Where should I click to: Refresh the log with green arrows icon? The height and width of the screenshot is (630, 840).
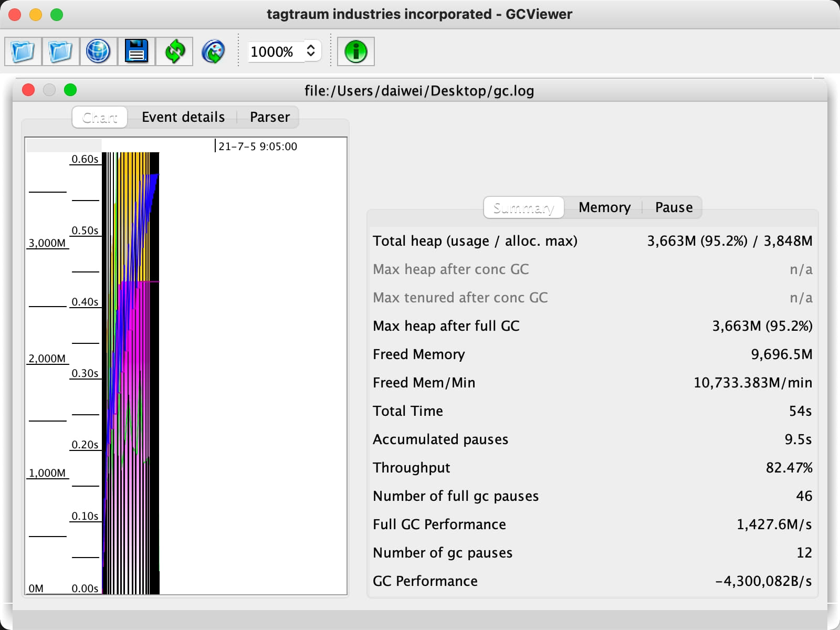click(174, 51)
